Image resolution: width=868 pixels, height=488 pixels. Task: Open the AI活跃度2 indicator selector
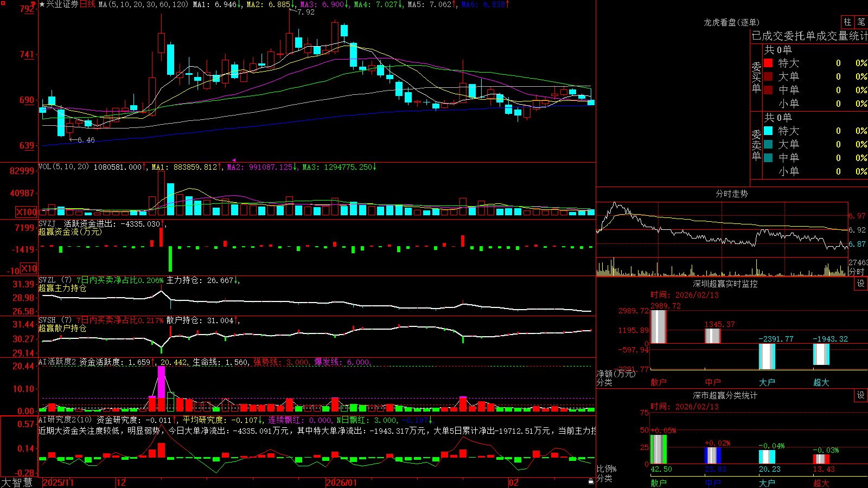coord(58,362)
